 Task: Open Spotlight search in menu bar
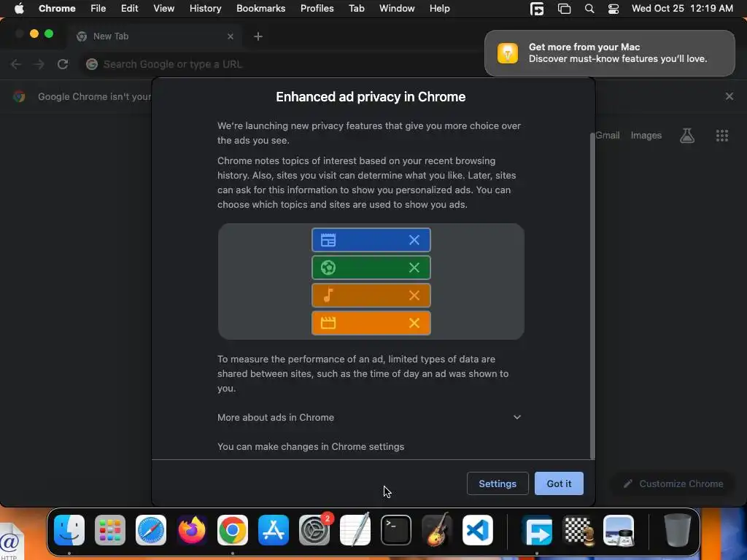(589, 9)
